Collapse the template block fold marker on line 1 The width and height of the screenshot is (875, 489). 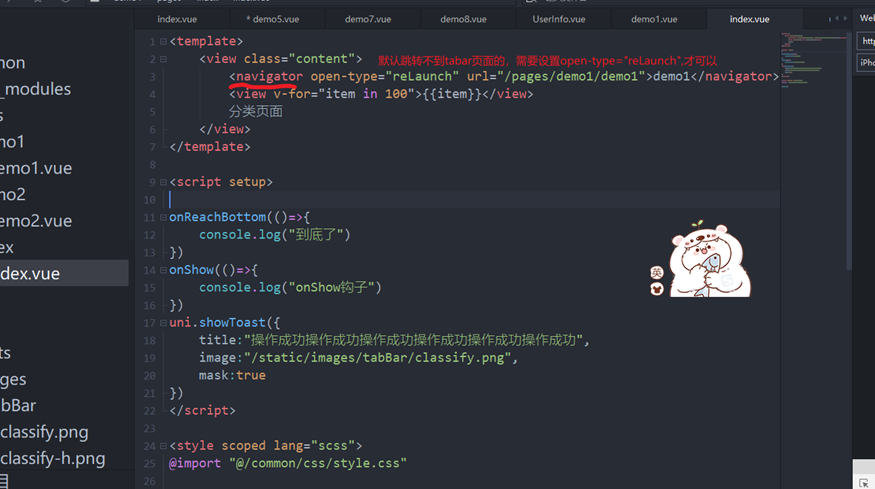coord(163,41)
